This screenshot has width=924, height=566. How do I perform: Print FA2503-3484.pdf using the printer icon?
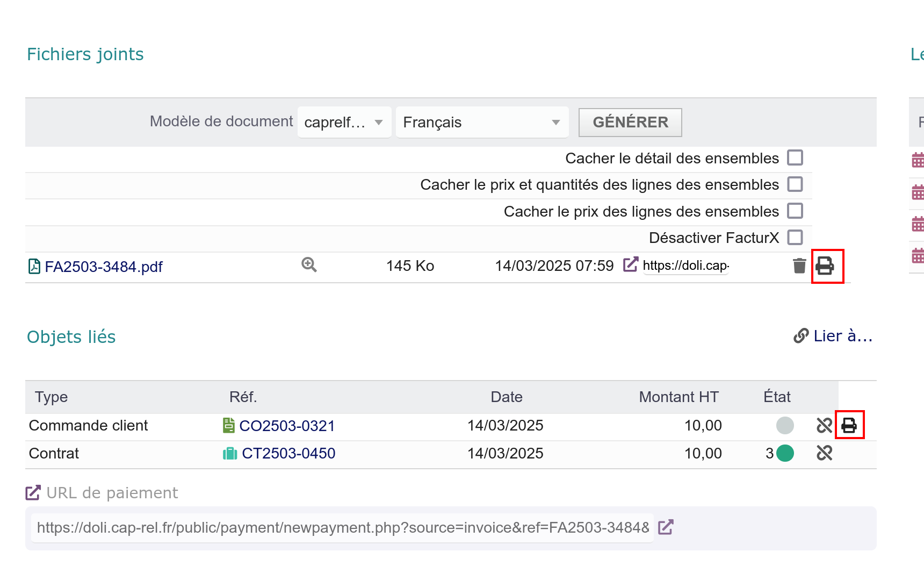pos(825,266)
